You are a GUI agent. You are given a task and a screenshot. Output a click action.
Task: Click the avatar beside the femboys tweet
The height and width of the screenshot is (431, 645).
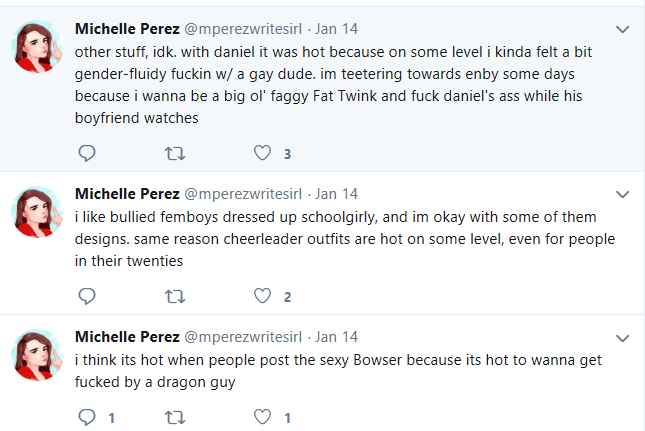pos(37,212)
